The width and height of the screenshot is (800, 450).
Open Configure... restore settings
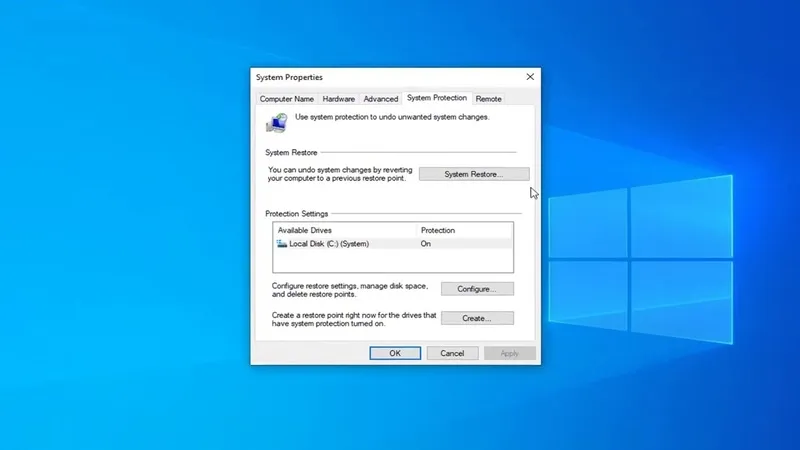[x=475, y=289]
